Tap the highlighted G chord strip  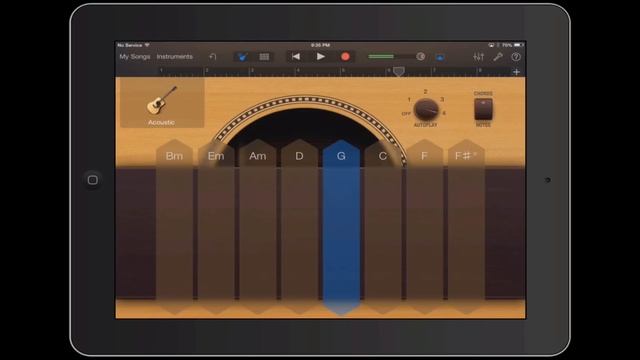point(341,227)
